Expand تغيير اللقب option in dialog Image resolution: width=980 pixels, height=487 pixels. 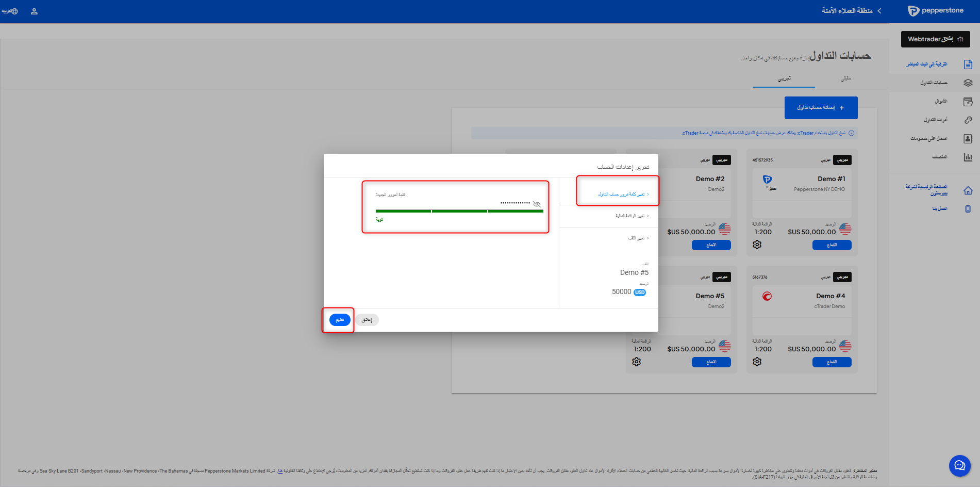638,238
